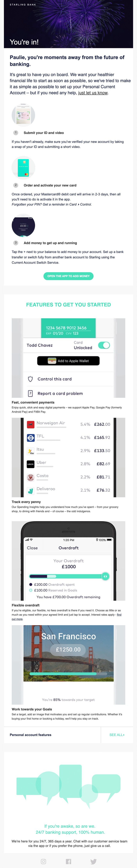
Task: Toggle the card Unlocked switch
Action: pyautogui.click(x=104, y=345)
